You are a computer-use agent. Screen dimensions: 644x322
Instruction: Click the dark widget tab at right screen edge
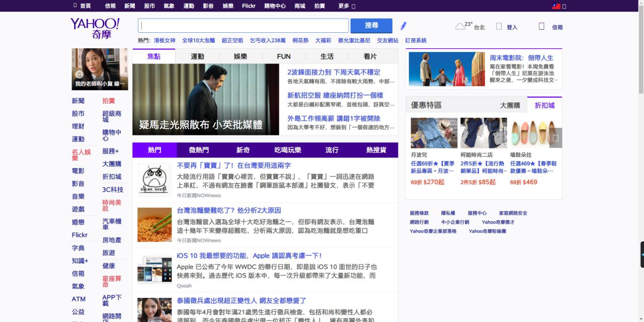click(642, 255)
